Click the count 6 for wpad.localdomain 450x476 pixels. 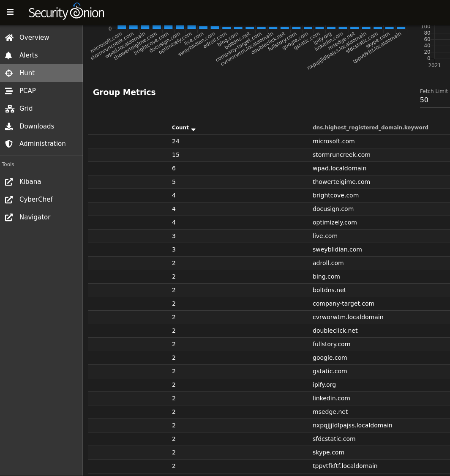[x=174, y=169]
